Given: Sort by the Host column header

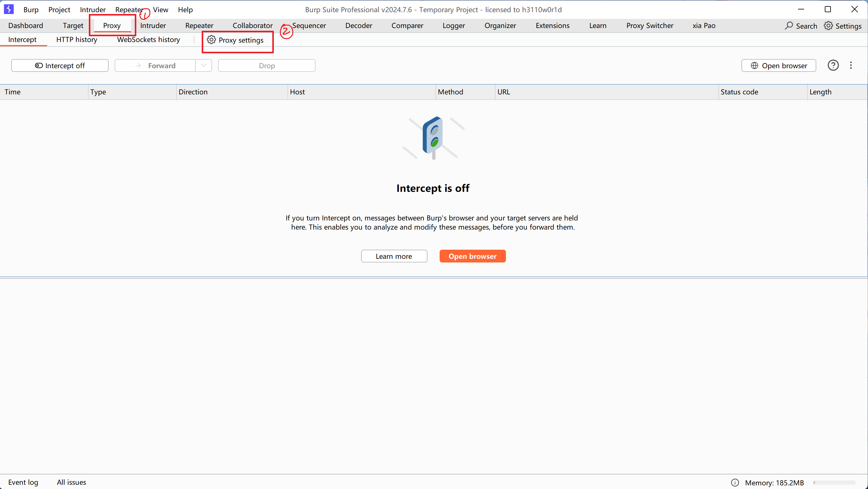Looking at the screenshot, I should pos(361,92).
